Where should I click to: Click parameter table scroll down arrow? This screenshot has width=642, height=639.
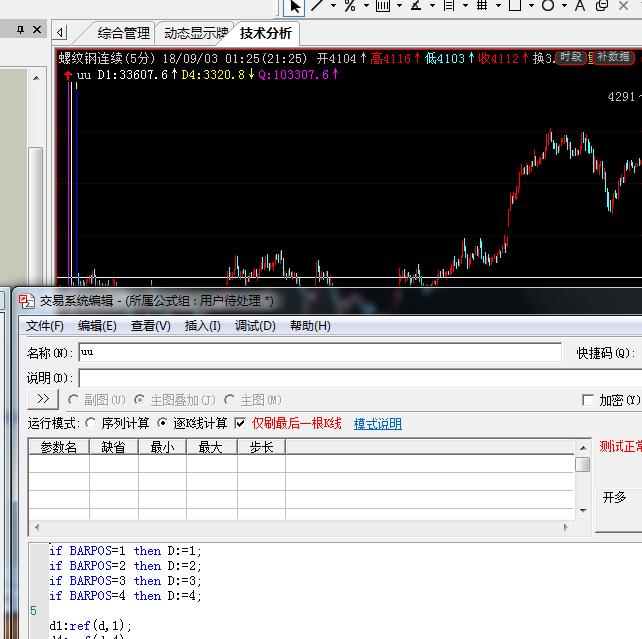583,511
